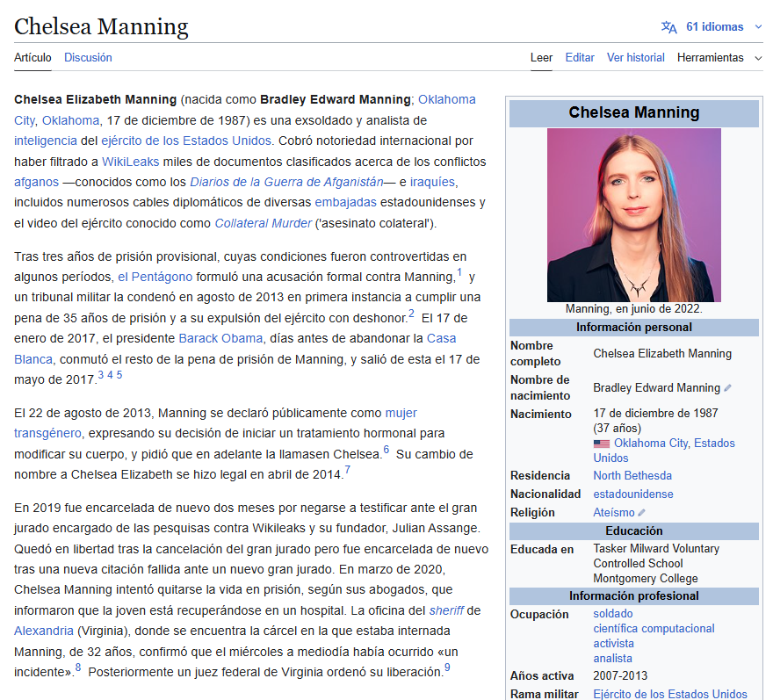The width and height of the screenshot is (773, 700).
Task: Open Oklahoma City, Estados Unidos infobox link
Action: tap(664, 451)
